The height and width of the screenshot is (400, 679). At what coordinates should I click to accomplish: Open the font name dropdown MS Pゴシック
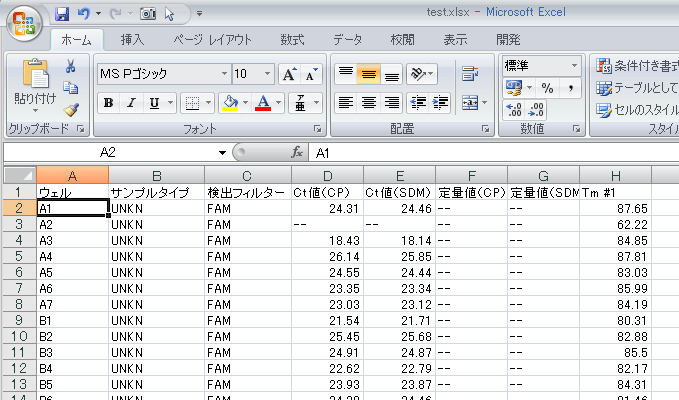click(221, 74)
